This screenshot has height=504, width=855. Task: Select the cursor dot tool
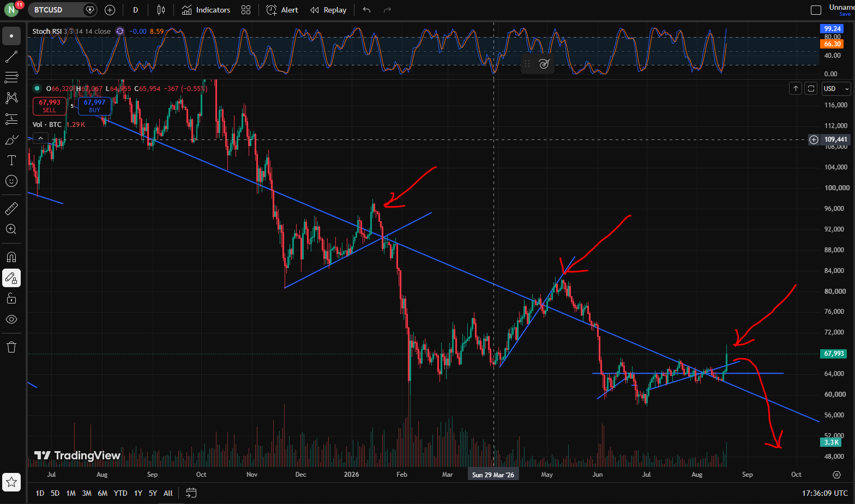click(x=11, y=36)
